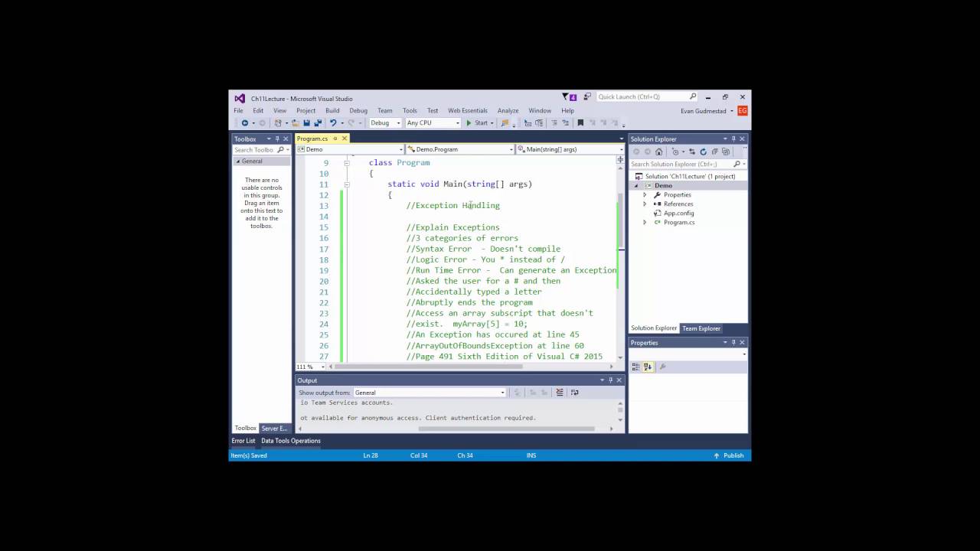Image resolution: width=980 pixels, height=551 pixels.
Task: Click the Start debugging button
Action: click(478, 122)
